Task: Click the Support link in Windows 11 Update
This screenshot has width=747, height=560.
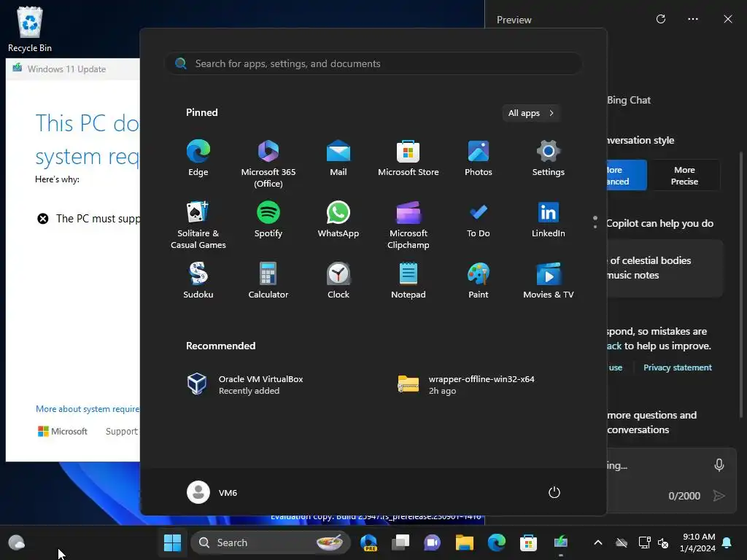Action: (x=122, y=431)
